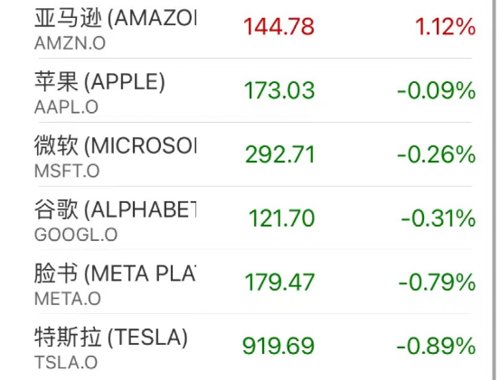This screenshot has height=380, width=500.
Task: Select the Alphabet GOOGL.O entry
Action: tap(255, 218)
